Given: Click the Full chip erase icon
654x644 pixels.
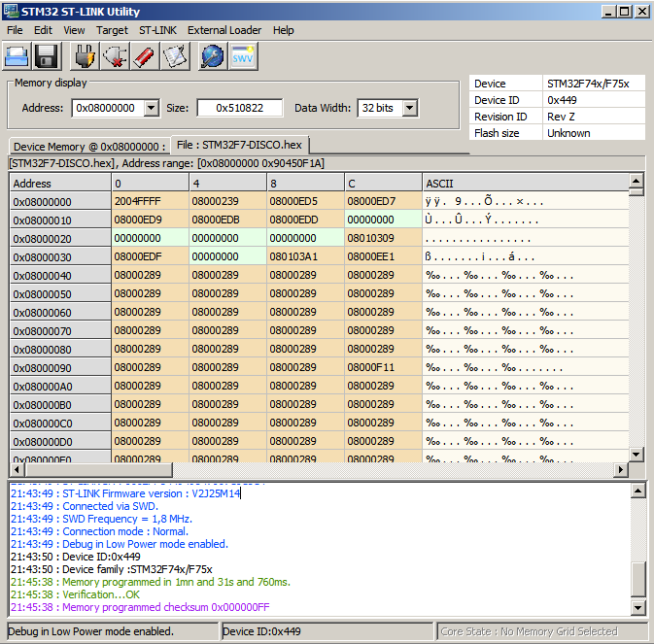Looking at the screenshot, I should (x=144, y=56).
